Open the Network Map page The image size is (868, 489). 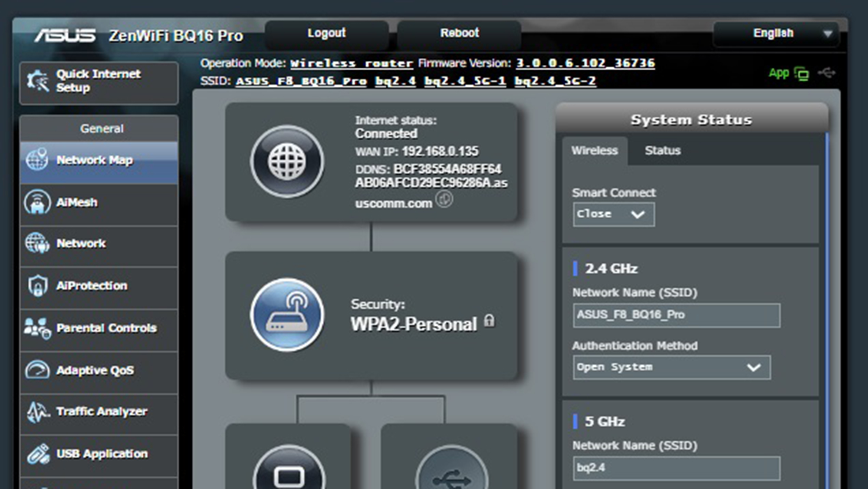coord(99,162)
